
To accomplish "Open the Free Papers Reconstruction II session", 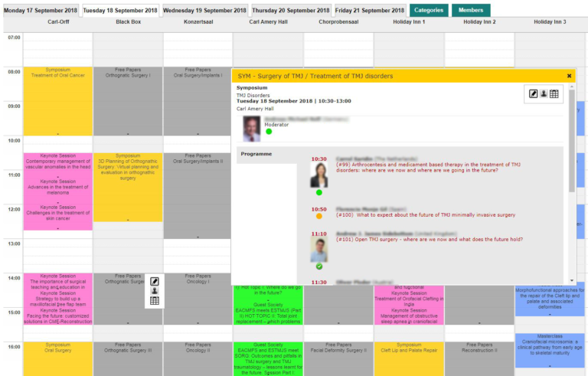I will (x=479, y=358).
